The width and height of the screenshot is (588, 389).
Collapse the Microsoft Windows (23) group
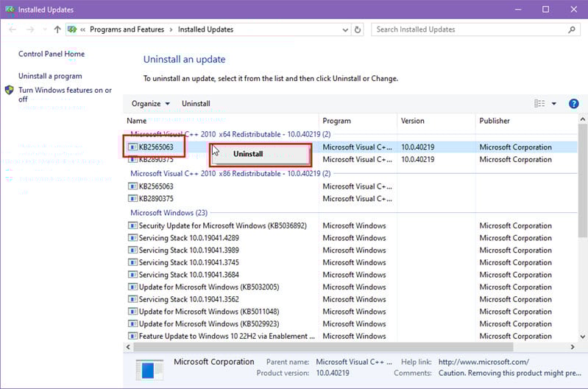[169, 213]
